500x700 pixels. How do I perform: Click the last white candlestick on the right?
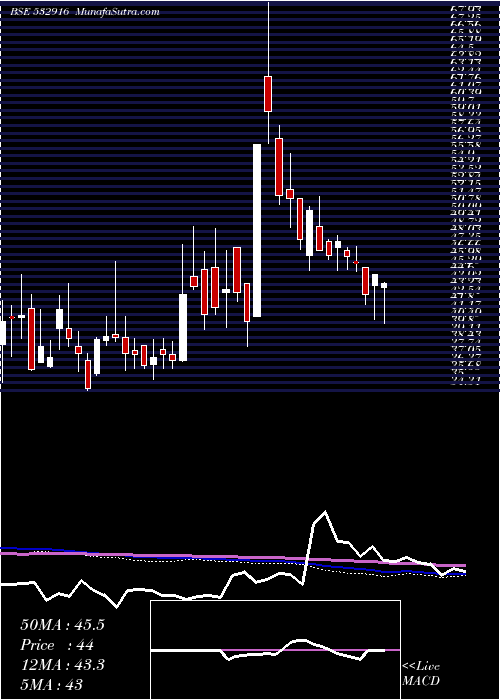(384, 285)
